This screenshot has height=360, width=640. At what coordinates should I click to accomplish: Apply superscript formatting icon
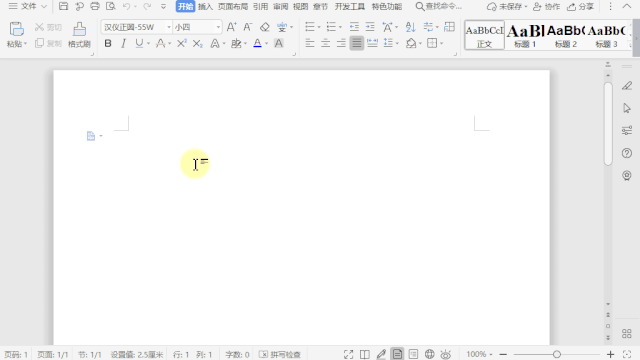(x=182, y=43)
